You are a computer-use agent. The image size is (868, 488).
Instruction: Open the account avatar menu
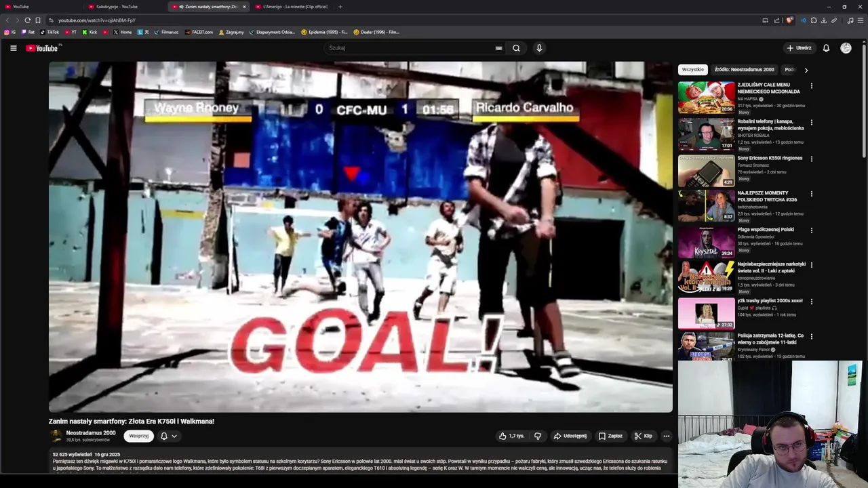pyautogui.click(x=846, y=48)
